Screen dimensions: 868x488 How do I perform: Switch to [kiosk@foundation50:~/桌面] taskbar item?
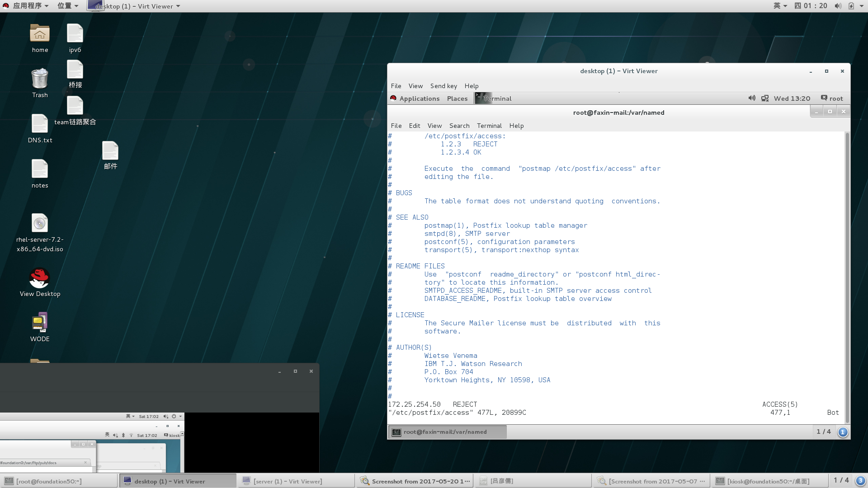click(770, 481)
